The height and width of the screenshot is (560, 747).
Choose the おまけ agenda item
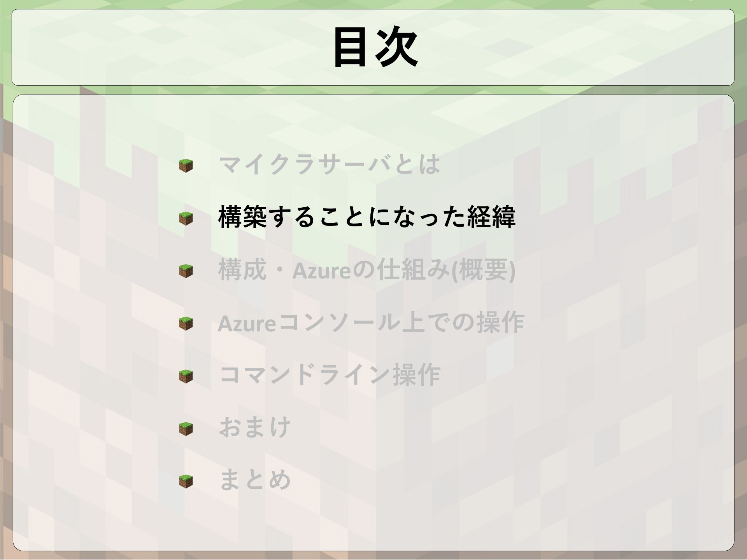pyautogui.click(x=255, y=427)
